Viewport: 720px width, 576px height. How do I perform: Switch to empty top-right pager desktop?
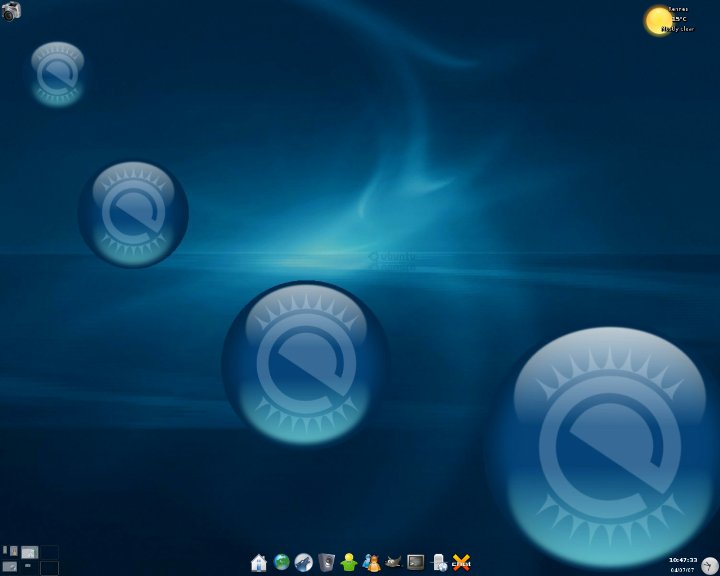point(50,551)
